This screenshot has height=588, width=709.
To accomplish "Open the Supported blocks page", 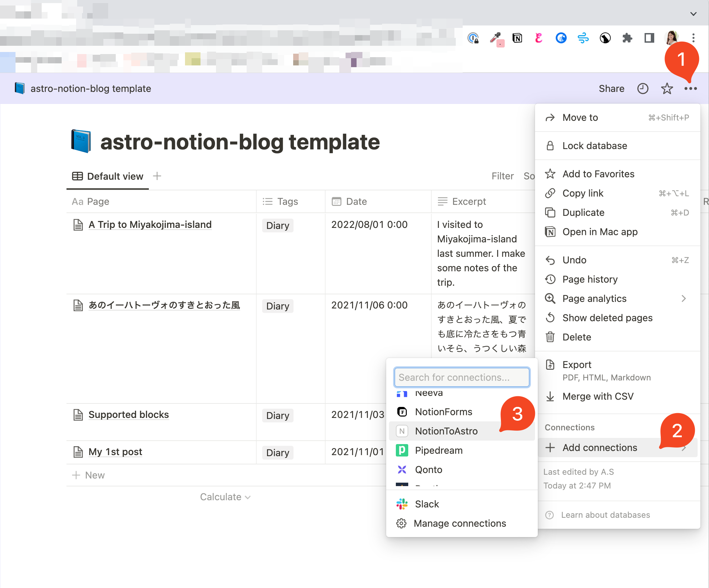I will [129, 414].
